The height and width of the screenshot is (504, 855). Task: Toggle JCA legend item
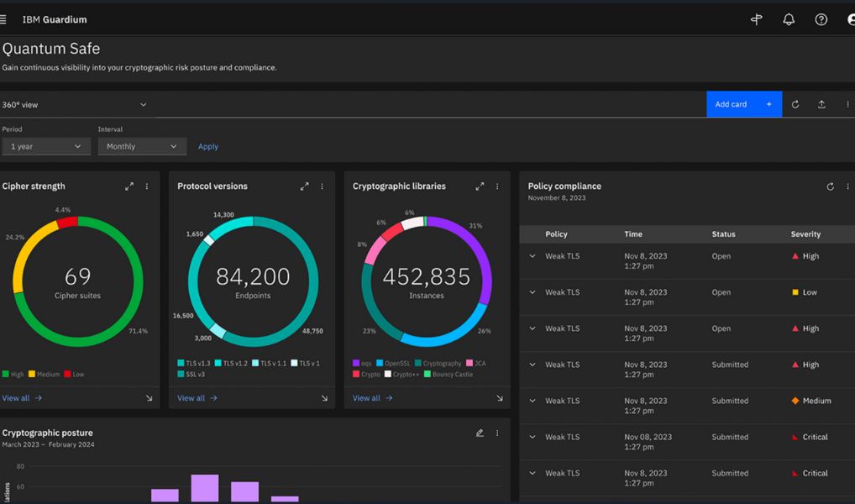[476, 363]
